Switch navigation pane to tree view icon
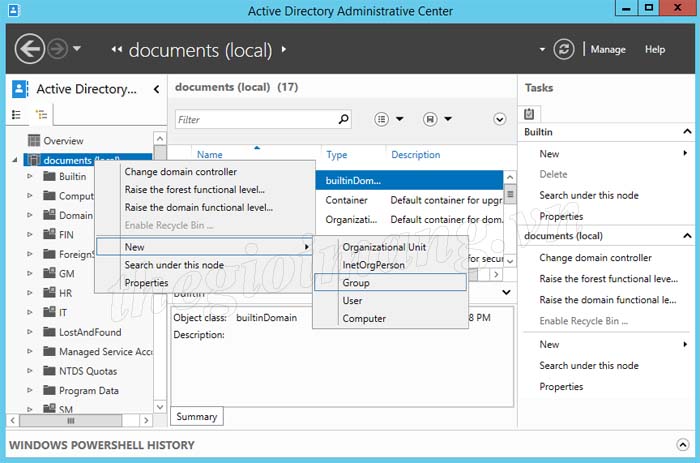The width and height of the screenshot is (700, 463). 42,115
